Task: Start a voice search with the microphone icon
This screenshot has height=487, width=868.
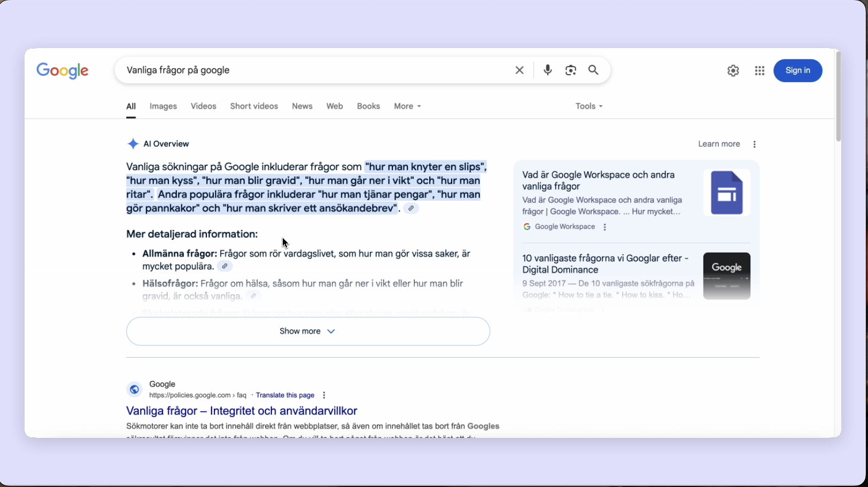Action: pyautogui.click(x=547, y=70)
